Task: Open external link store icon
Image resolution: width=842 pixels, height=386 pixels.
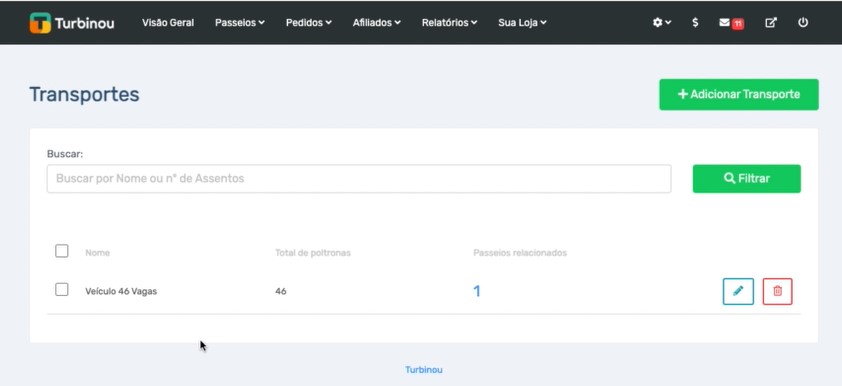Action: tap(771, 23)
